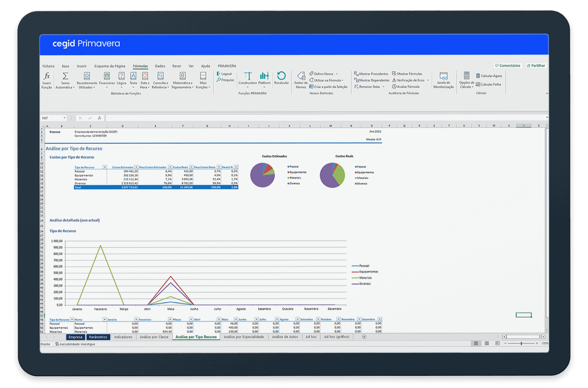
Task: Click the Soma Automática sigma icon
Action: point(65,76)
